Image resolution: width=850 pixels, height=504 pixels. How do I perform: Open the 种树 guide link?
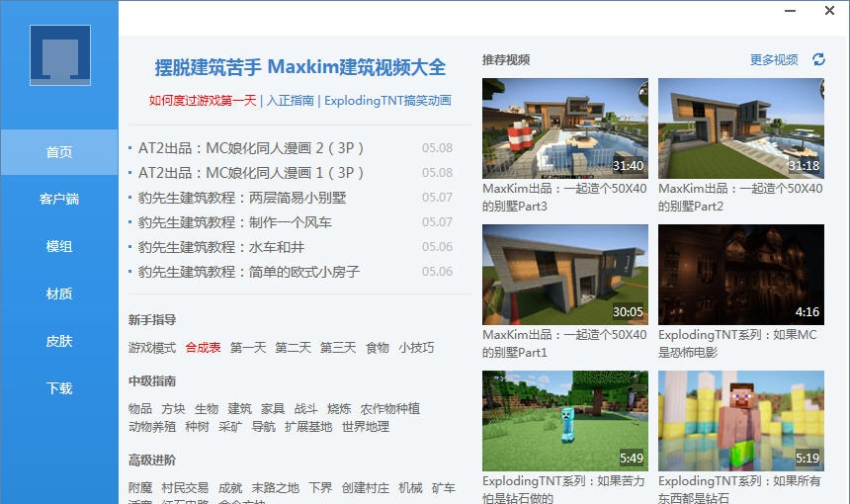point(197,427)
